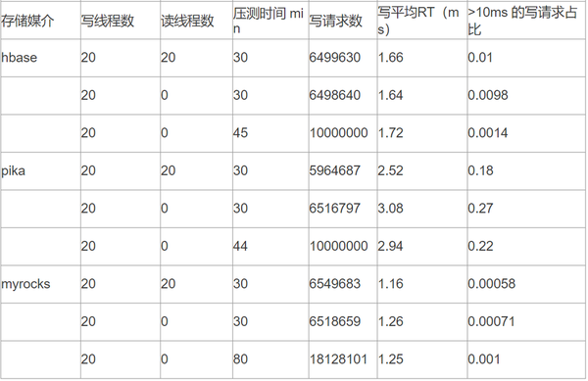
Task: Select average RT value 1.16
Action: [390, 284]
